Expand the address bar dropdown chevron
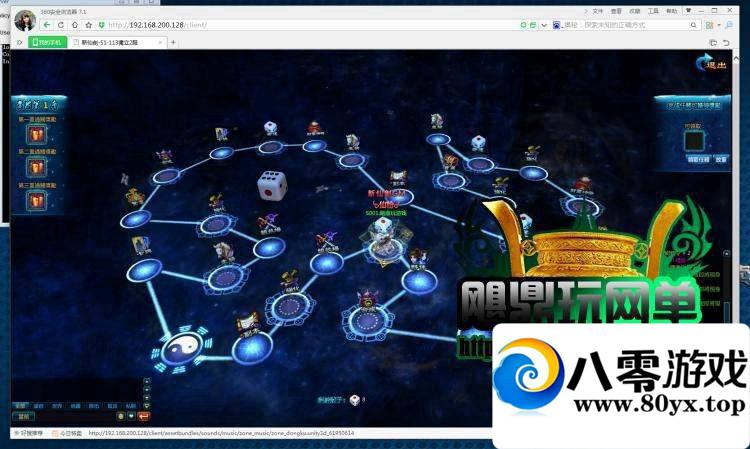Image resolution: width=750 pixels, height=449 pixels. coord(544,25)
